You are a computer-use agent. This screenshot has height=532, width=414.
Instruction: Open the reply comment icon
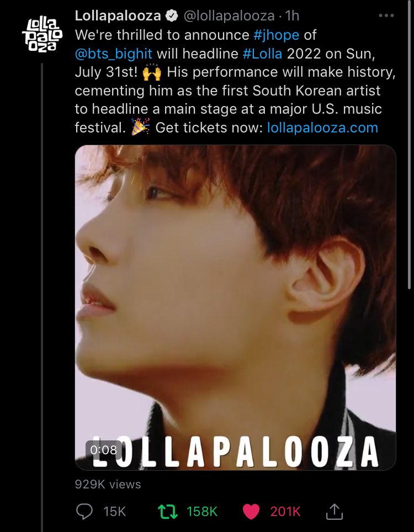[84, 512]
